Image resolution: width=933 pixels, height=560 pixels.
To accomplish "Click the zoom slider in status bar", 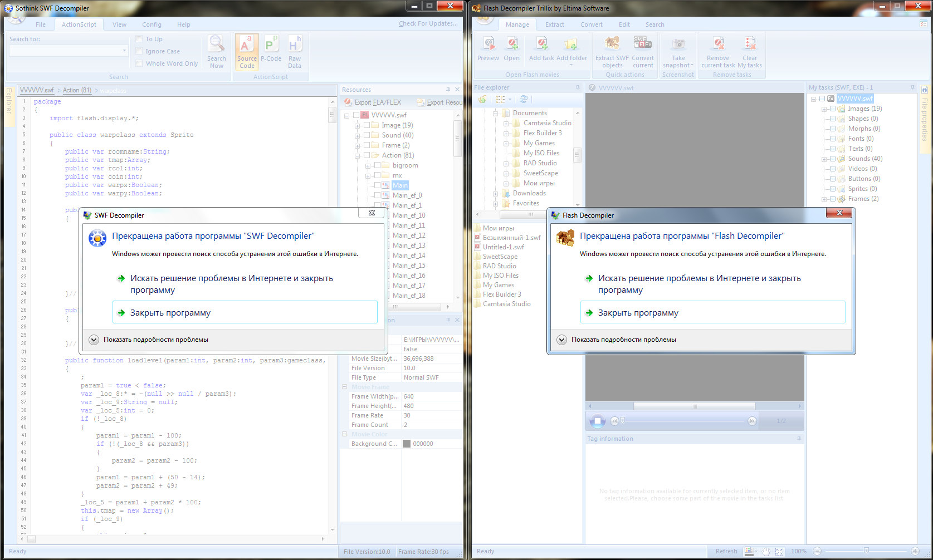I will (866, 551).
